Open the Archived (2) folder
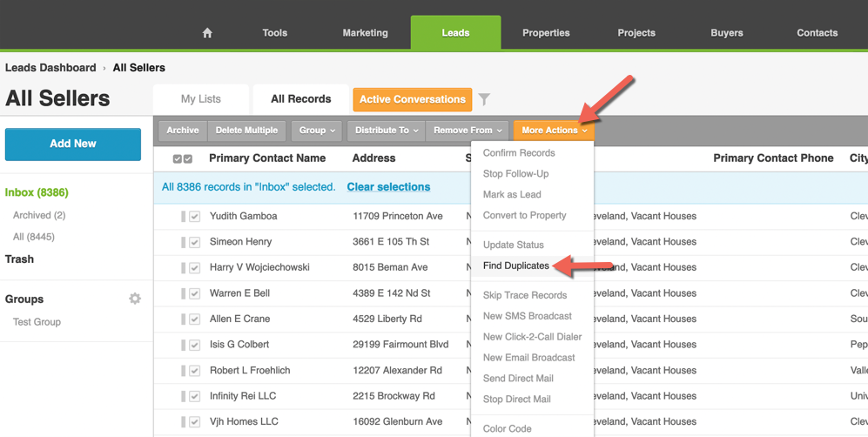The image size is (868, 437). [39, 215]
